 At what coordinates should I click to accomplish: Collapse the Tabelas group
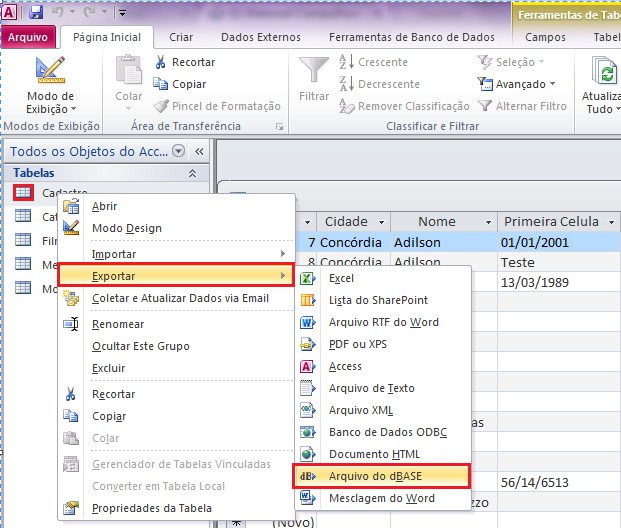[192, 173]
